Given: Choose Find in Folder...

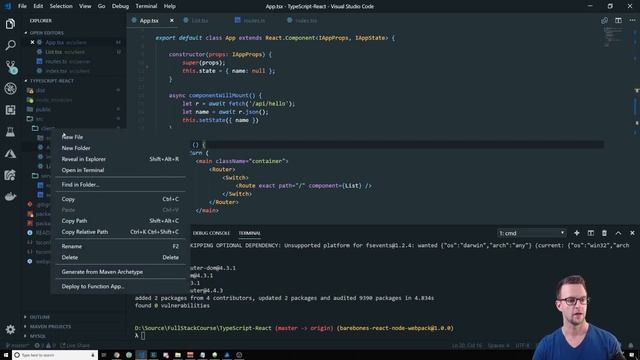Looking at the screenshot, I should click(120, 184).
